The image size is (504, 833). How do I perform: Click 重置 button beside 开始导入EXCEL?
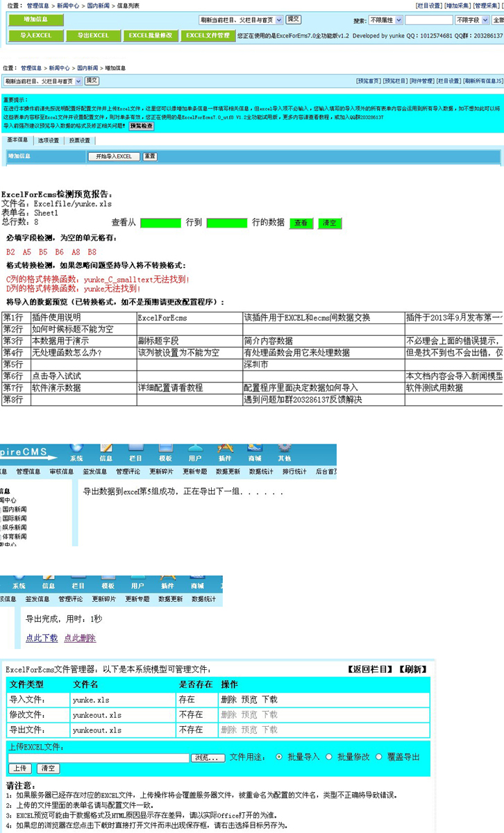[x=150, y=157]
